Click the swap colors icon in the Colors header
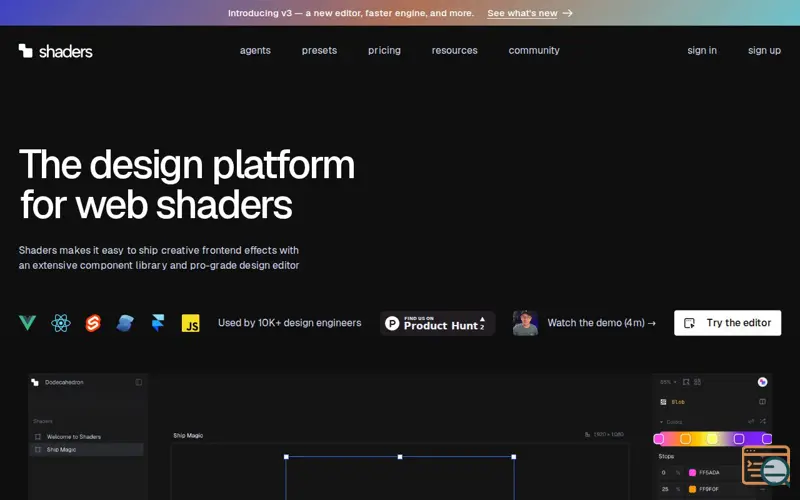Image resolution: width=800 pixels, height=500 pixels. (x=751, y=421)
